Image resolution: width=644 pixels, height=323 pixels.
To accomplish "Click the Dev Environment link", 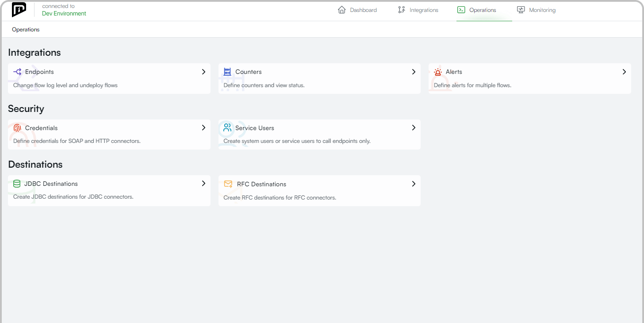I will pyautogui.click(x=64, y=13).
